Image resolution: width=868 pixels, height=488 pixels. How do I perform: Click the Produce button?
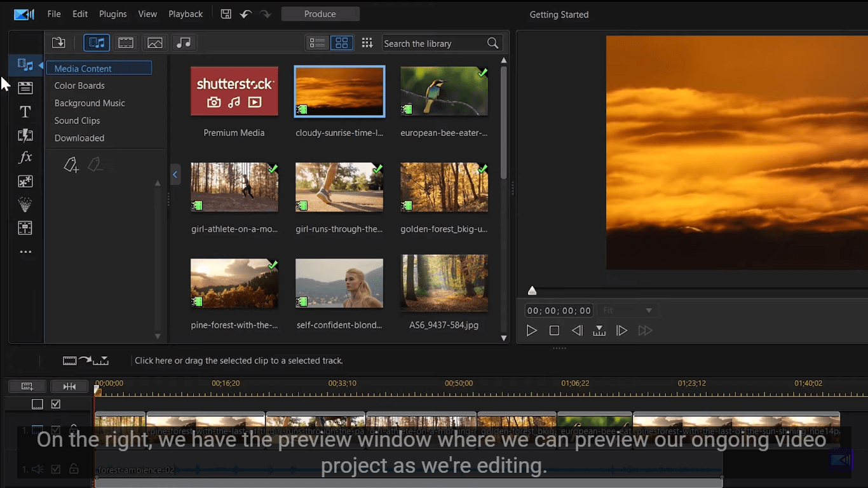click(x=320, y=14)
